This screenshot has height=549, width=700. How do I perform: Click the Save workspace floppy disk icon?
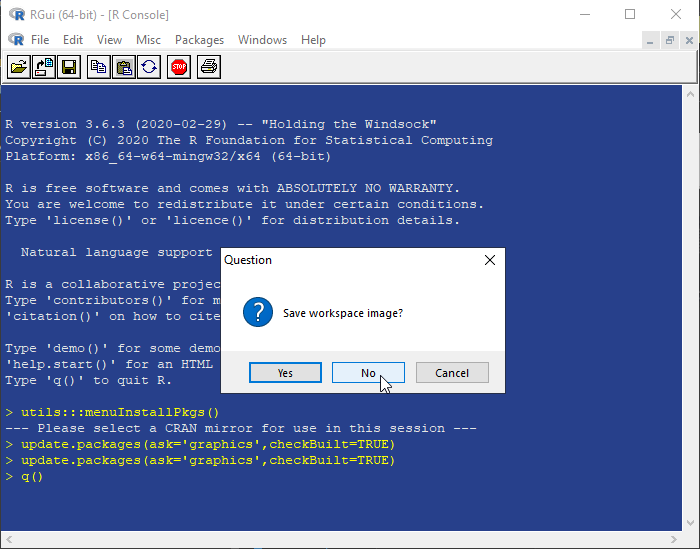(69, 67)
